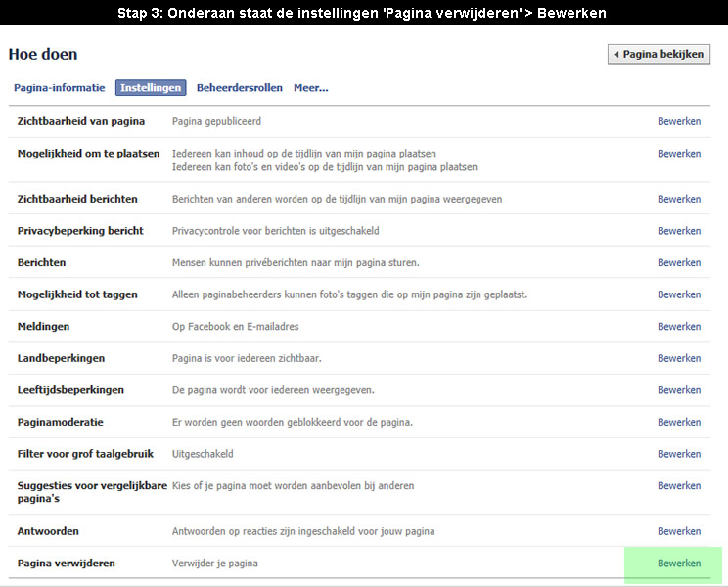Click 'Er worden geen woorden geblokkeerd' text

[293, 423]
